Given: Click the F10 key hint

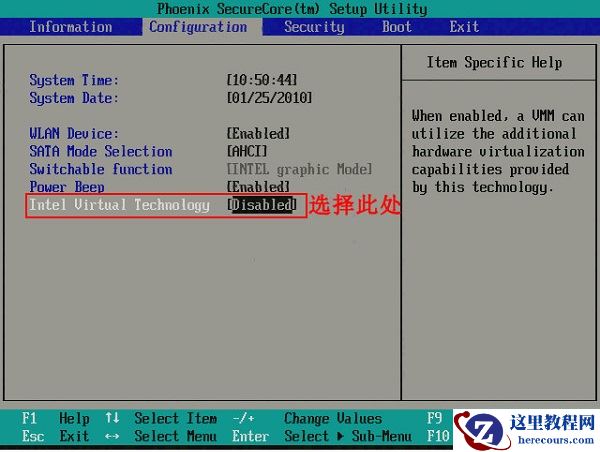Looking at the screenshot, I should point(438,436).
